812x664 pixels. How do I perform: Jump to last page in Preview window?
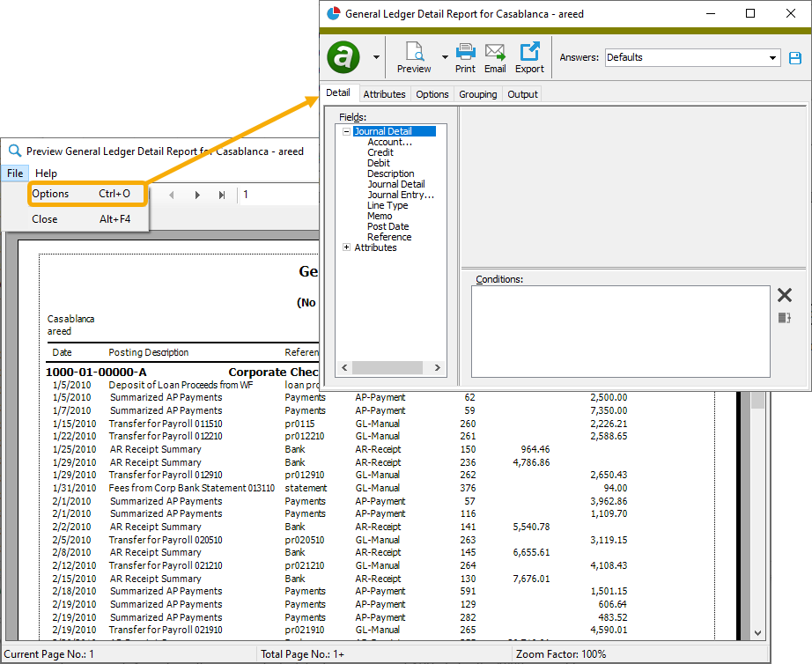222,196
